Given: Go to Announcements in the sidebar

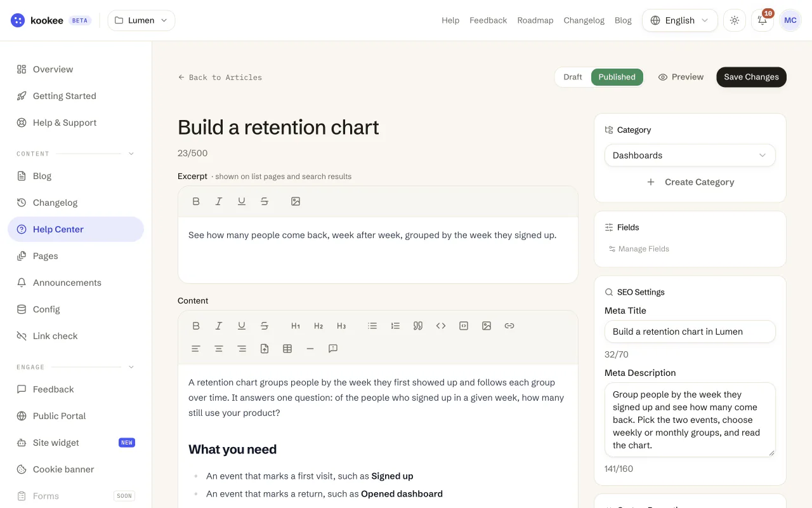Looking at the screenshot, I should (x=76, y=283).
